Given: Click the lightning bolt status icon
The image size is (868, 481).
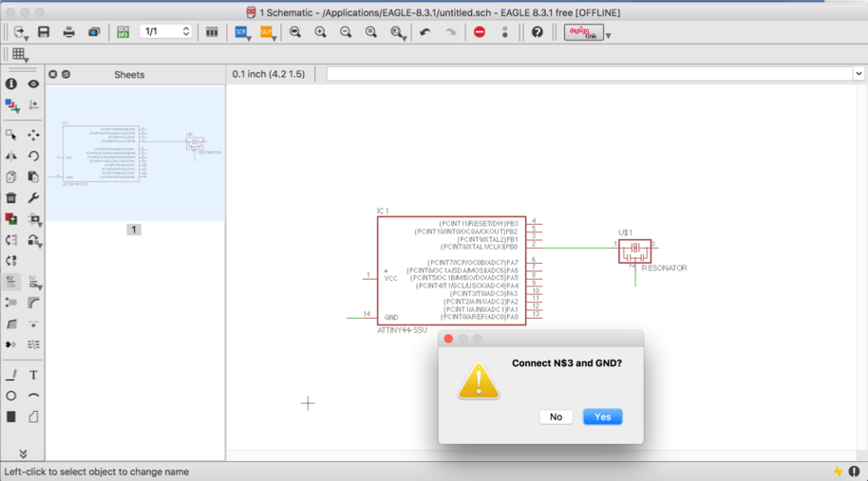Looking at the screenshot, I should click(839, 472).
